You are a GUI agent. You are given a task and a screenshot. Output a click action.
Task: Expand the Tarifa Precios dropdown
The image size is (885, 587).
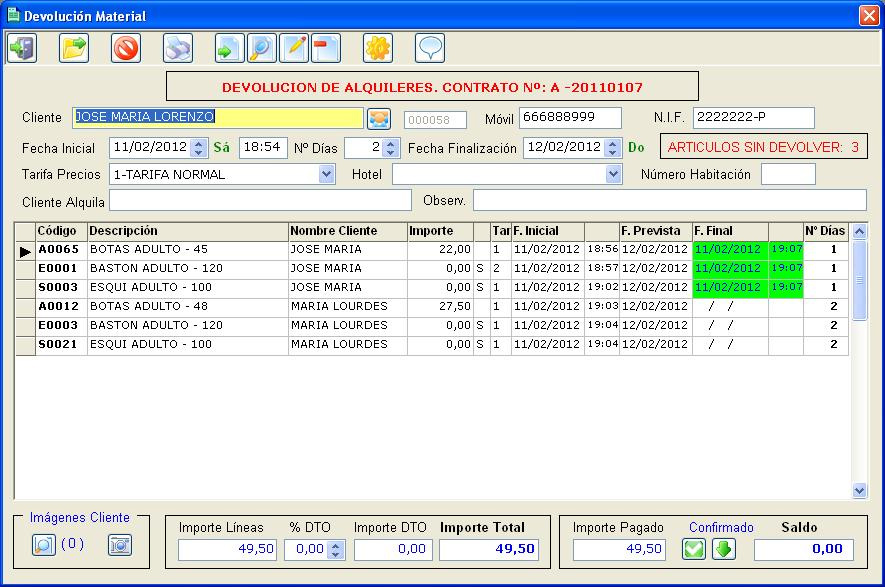point(326,175)
